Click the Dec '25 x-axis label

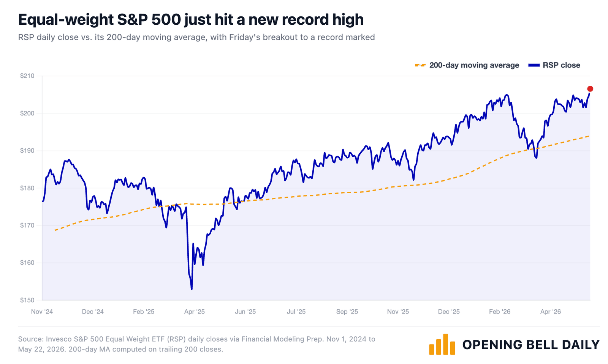(x=449, y=312)
